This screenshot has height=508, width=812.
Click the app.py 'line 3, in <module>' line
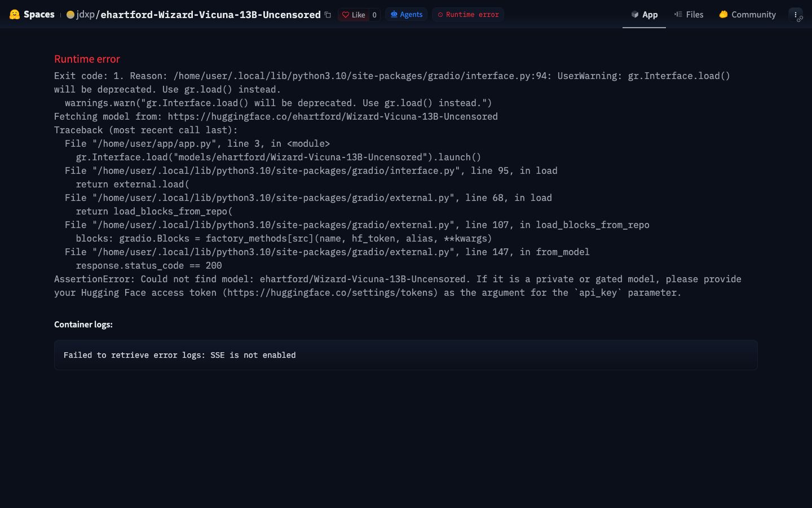(197, 143)
